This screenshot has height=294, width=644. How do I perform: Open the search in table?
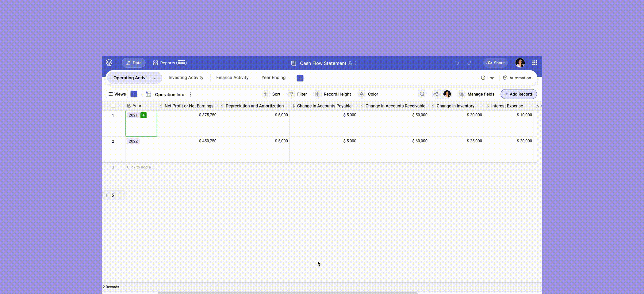point(422,94)
